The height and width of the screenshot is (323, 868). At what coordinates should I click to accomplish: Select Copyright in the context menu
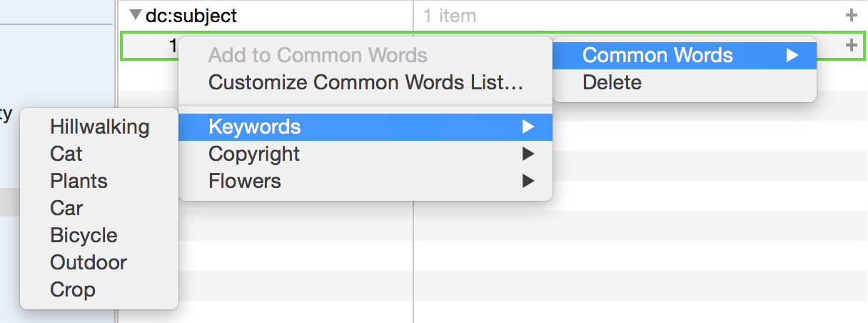tap(365, 154)
